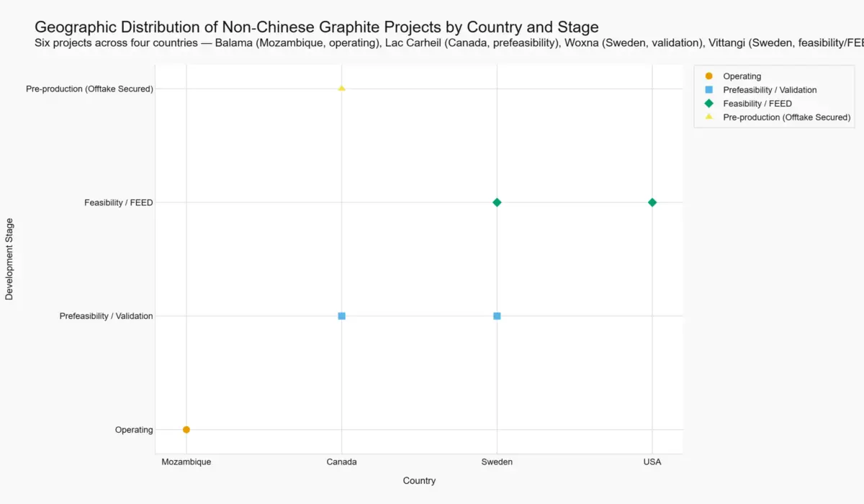This screenshot has width=864, height=504.
Task: Click the orange Mozambique Operating marker
Action: coord(186,430)
